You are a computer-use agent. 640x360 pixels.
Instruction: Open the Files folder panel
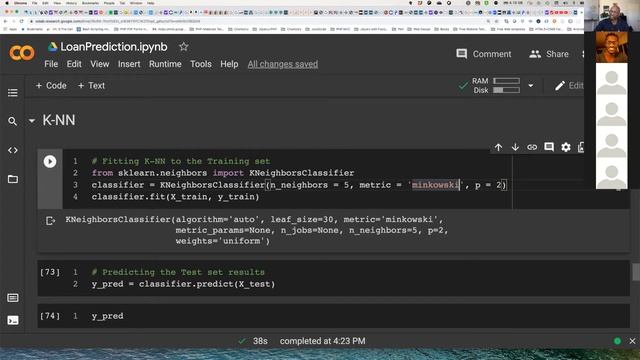click(x=13, y=179)
